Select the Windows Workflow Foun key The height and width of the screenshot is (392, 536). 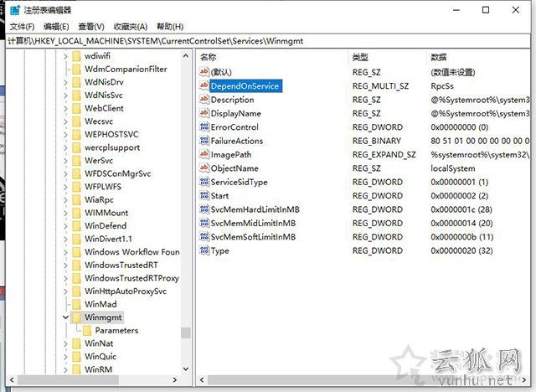point(132,252)
